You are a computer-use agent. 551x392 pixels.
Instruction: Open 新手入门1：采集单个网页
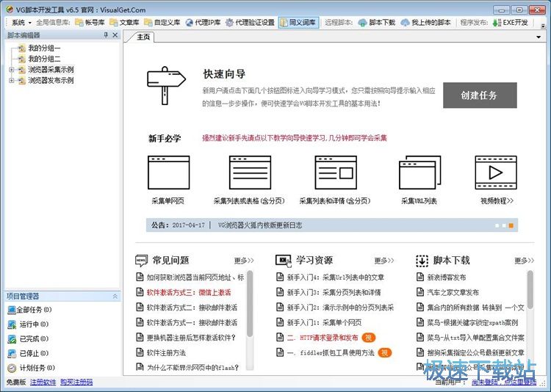[x=324, y=322]
